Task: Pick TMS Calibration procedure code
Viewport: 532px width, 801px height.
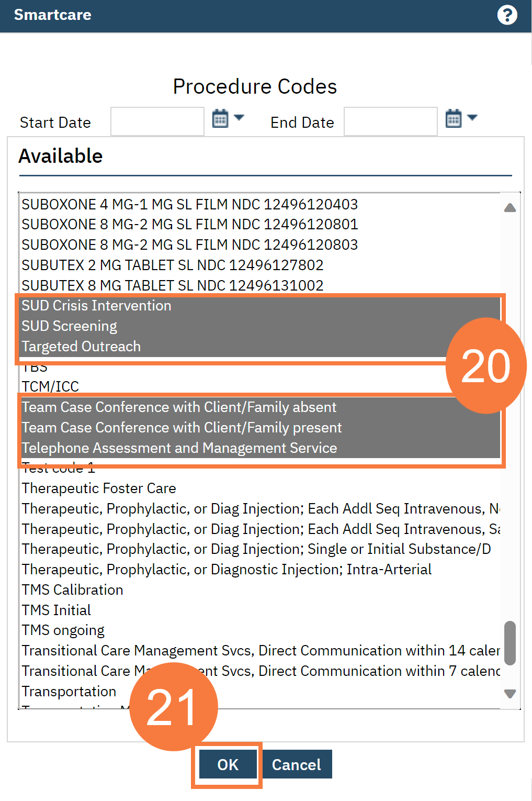Action: [x=73, y=590]
